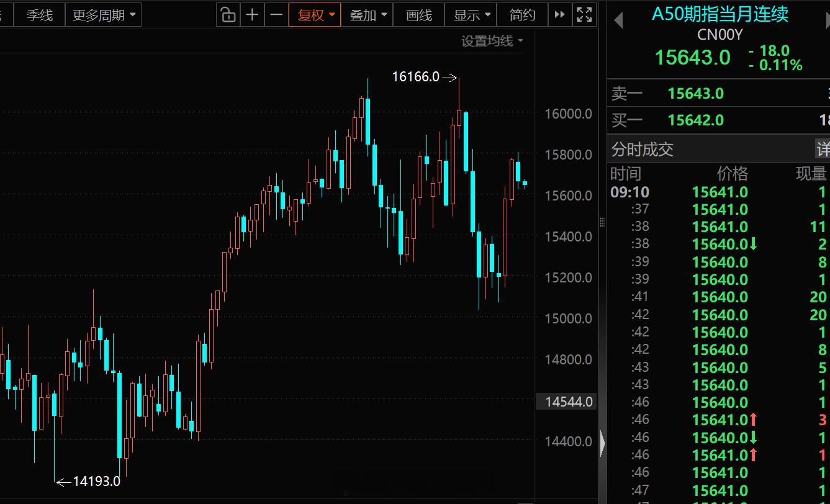Click the 16166.0 high price label

pyautogui.click(x=415, y=77)
